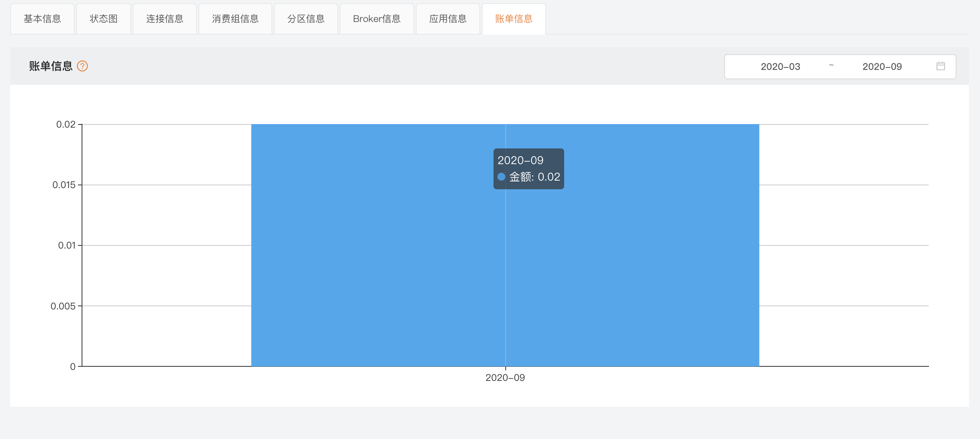This screenshot has width=980, height=439.
Task: Click the end month field 2020-09
Action: (882, 67)
